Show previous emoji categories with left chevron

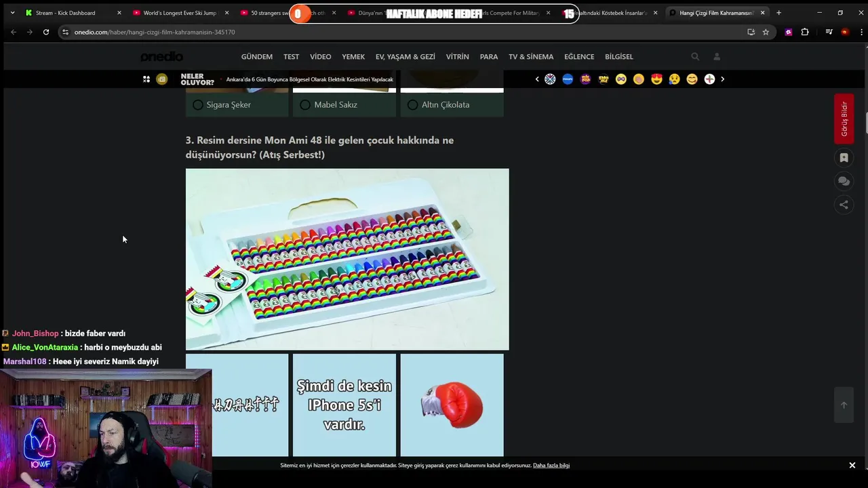click(537, 79)
